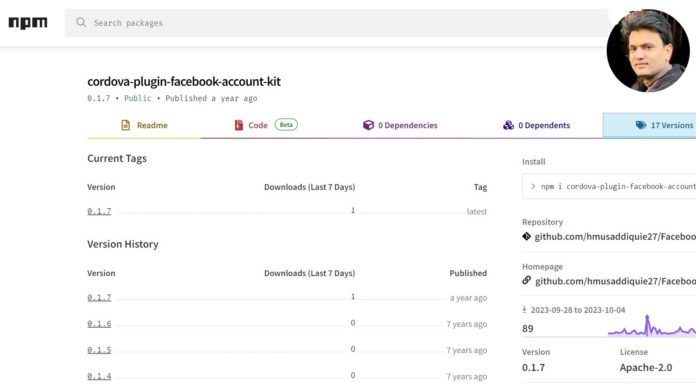696x385 pixels.
Task: Click the Dependents cubes icon
Action: click(x=508, y=125)
